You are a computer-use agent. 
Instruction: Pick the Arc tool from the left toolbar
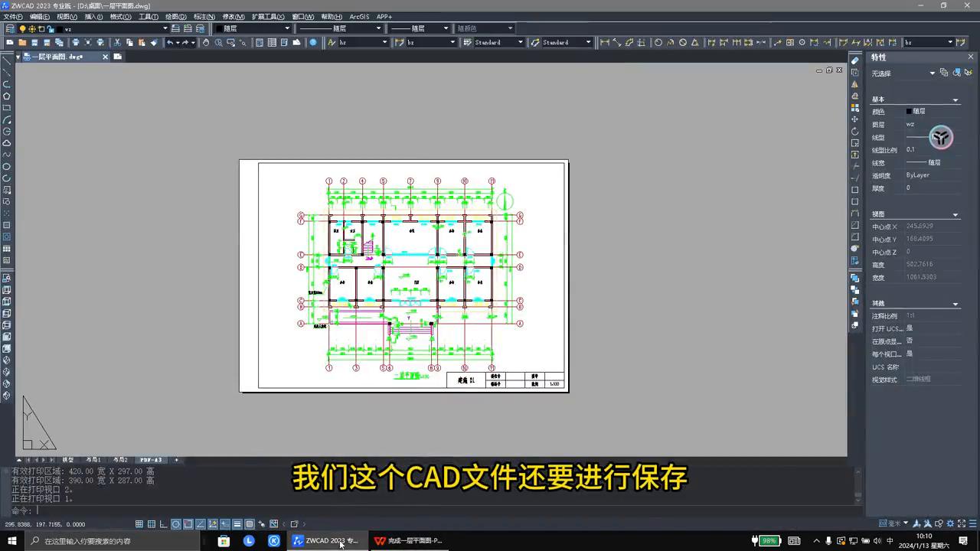[x=6, y=120]
